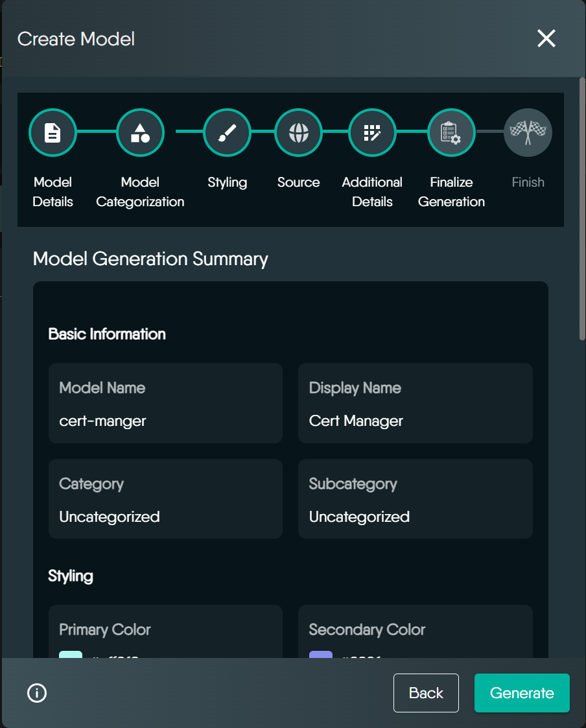Click the dialog's vertical scrollbar

[581, 207]
